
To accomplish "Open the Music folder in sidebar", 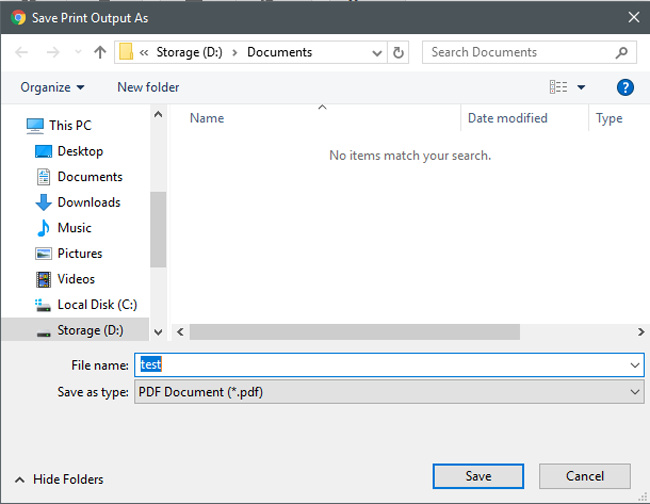I will point(74,228).
